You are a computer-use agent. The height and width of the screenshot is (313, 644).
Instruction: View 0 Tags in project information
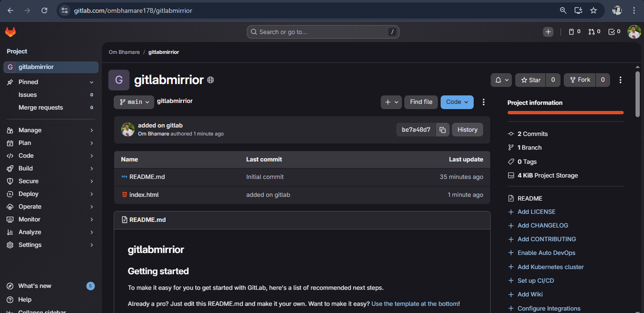(x=527, y=162)
